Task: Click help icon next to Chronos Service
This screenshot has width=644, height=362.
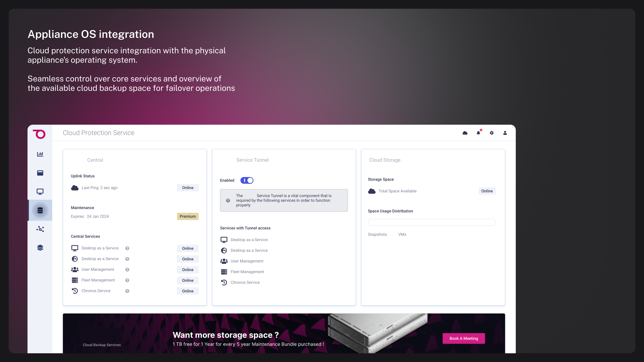Action: point(127,291)
